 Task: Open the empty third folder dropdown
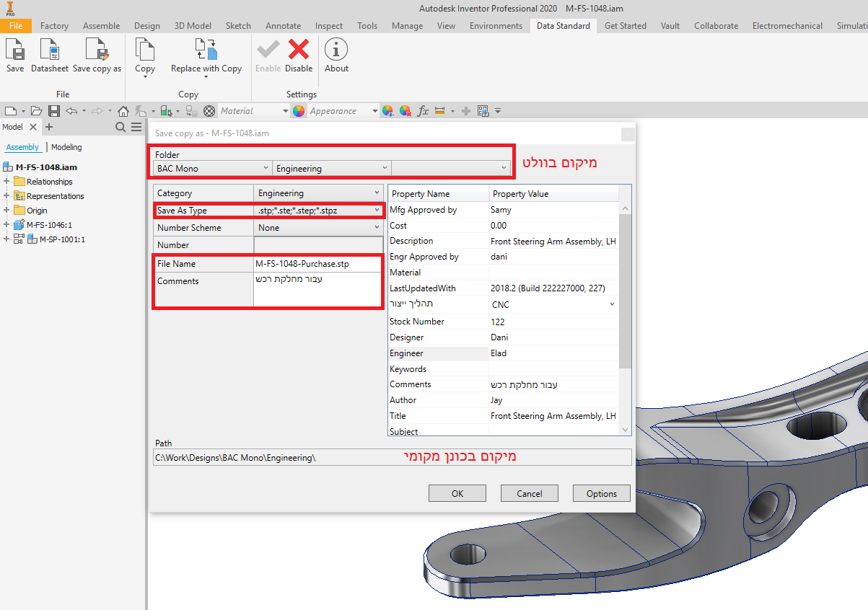[451, 168]
